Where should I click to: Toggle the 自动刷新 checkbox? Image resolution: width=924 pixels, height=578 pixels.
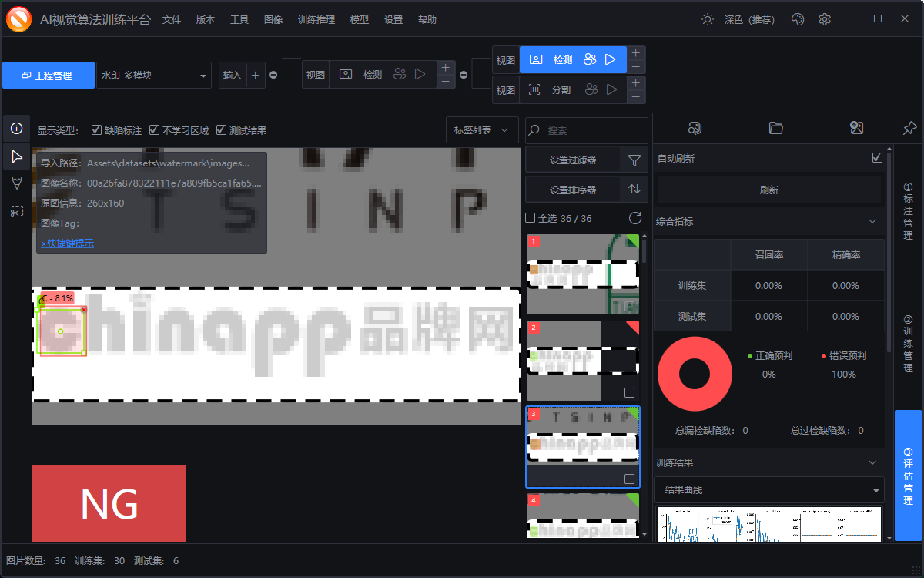coord(877,158)
